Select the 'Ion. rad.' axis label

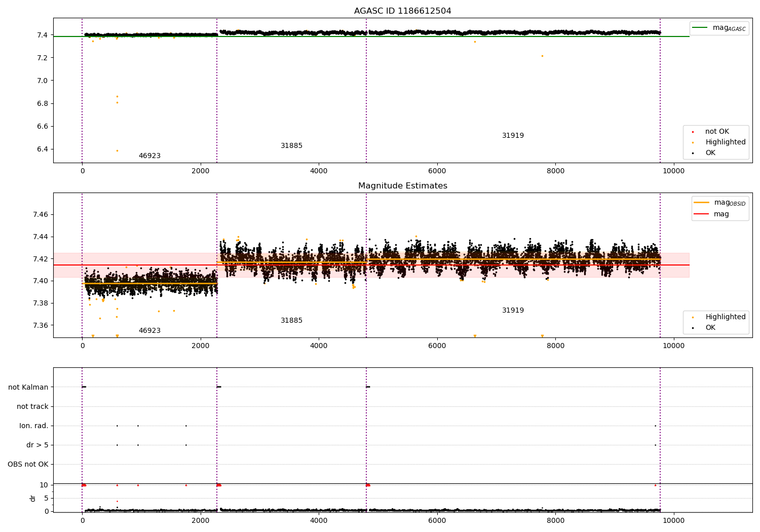(x=34, y=426)
